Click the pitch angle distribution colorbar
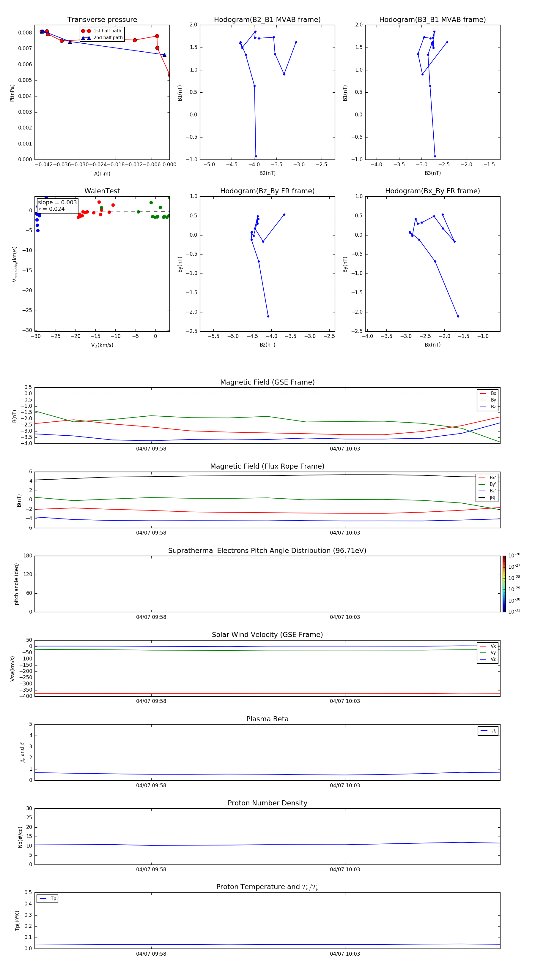535x980 pixels. click(x=504, y=584)
